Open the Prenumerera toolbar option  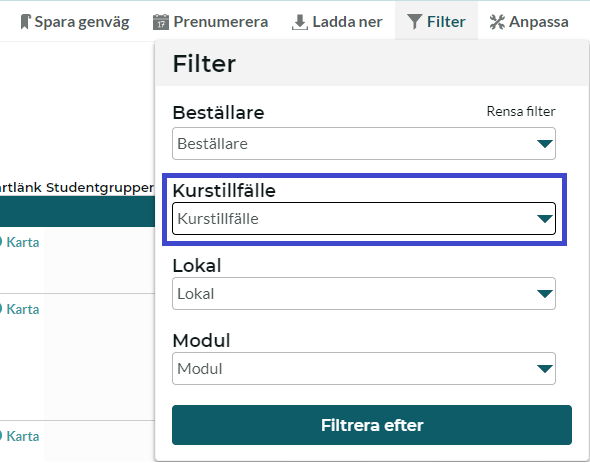pos(211,22)
